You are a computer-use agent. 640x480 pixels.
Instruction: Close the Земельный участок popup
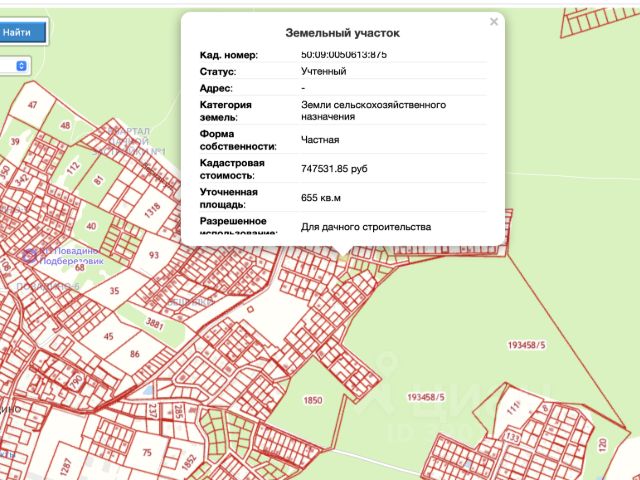point(494,22)
